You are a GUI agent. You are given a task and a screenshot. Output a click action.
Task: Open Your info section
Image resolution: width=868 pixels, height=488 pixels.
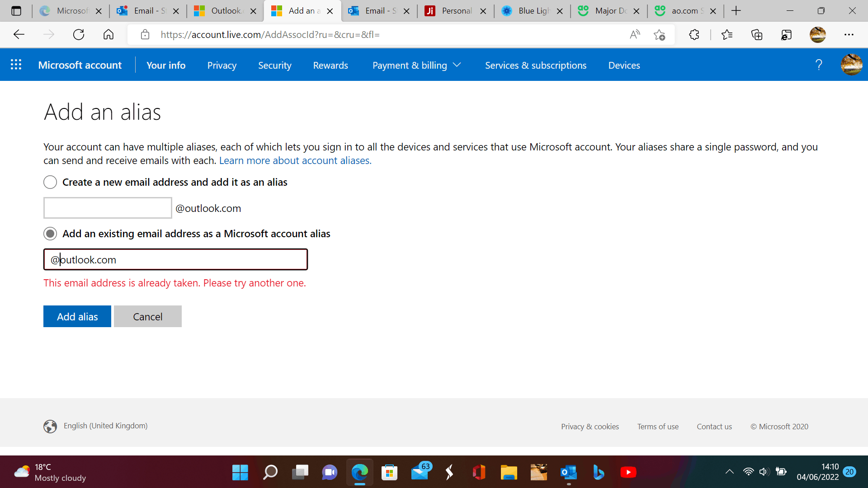click(166, 65)
